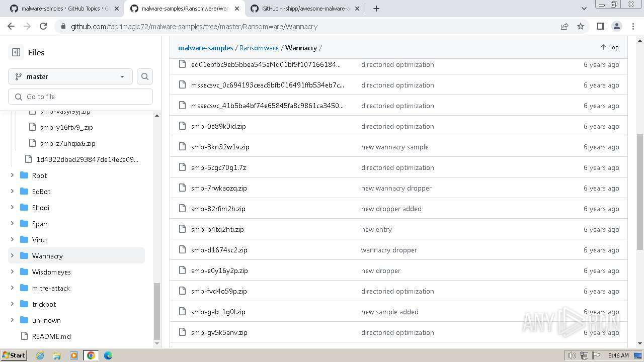This screenshot has height=362, width=644.
Task: Expand the trickbot folder chevron
Action: coord(12,304)
